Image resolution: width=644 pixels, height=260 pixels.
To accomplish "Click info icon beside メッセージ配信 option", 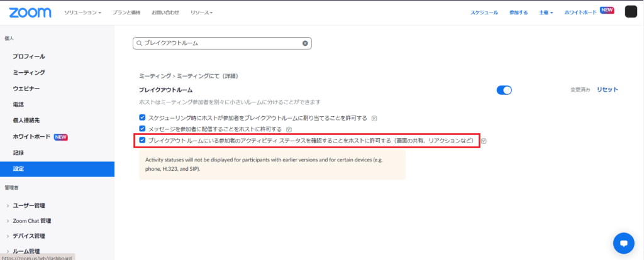I will coord(289,129).
